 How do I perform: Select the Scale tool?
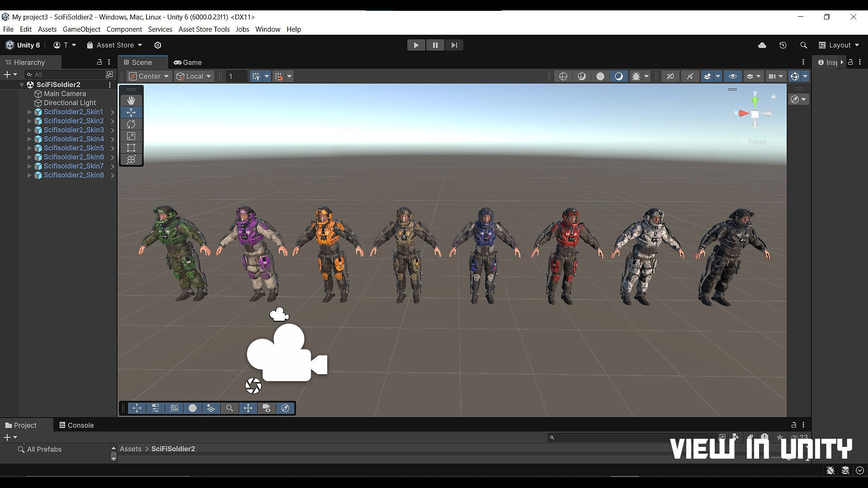coord(131,136)
